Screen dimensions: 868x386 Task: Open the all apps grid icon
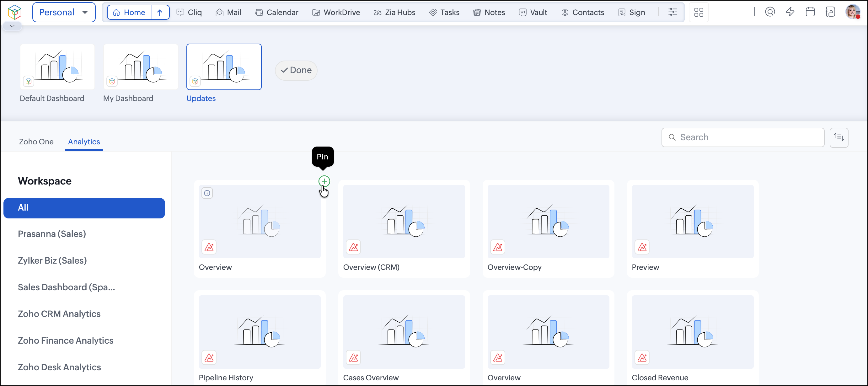[x=699, y=13]
